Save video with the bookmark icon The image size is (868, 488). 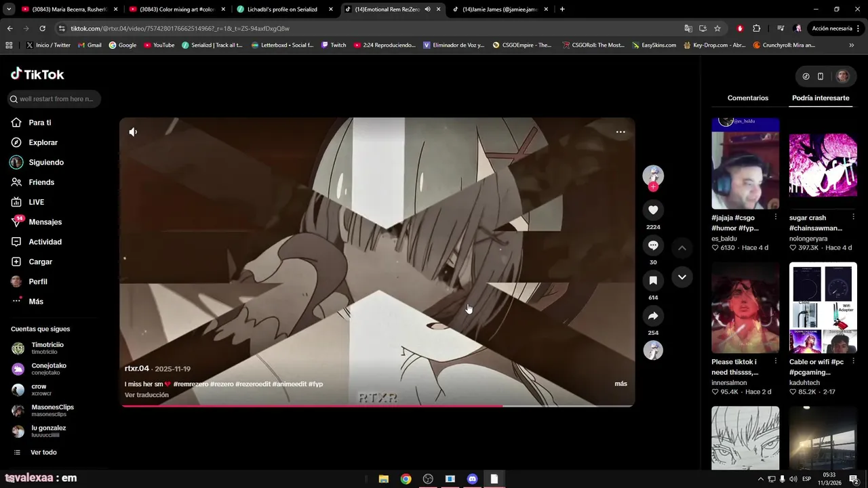pyautogui.click(x=653, y=281)
